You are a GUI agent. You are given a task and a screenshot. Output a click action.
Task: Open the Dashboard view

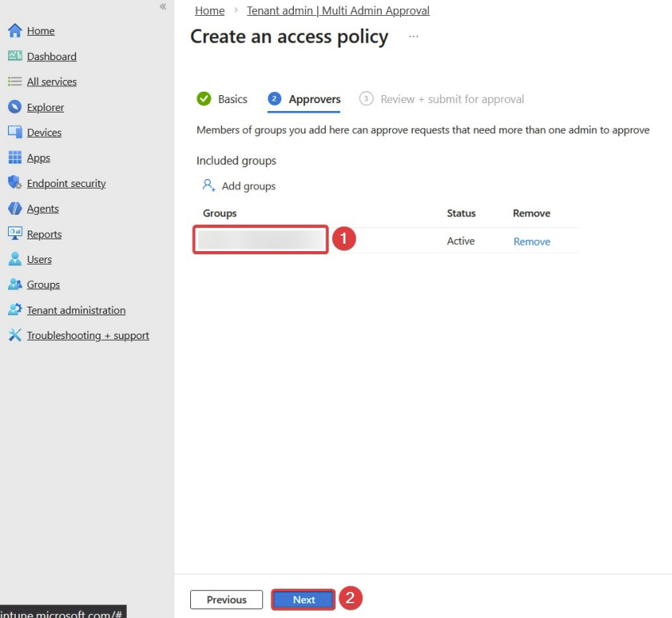pyautogui.click(x=50, y=56)
